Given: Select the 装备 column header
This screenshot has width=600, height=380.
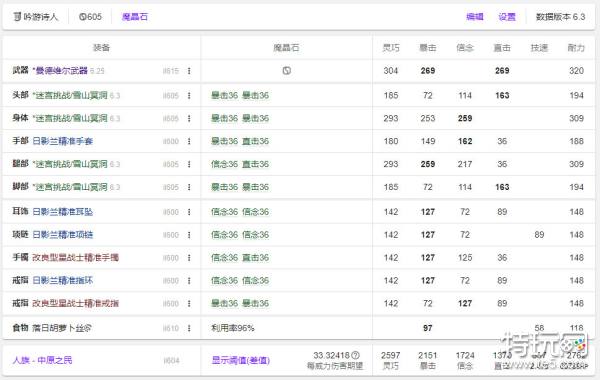Looking at the screenshot, I should (101, 47).
